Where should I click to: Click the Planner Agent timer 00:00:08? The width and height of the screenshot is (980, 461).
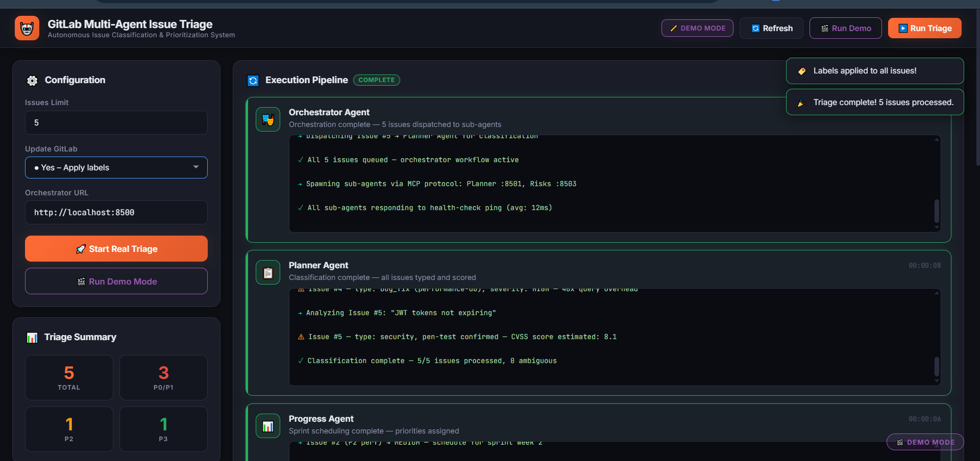click(x=925, y=266)
